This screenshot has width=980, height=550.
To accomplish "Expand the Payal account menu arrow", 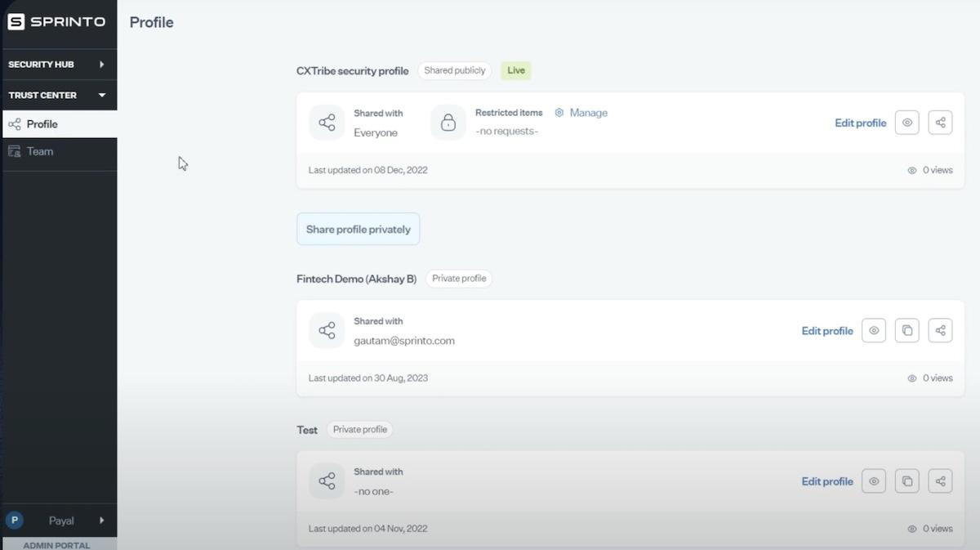I will pos(102,520).
